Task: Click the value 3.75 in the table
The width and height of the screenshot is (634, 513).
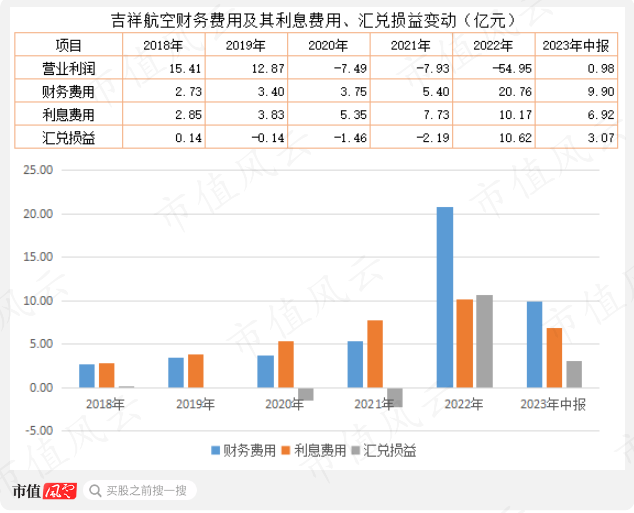Action: click(x=353, y=92)
